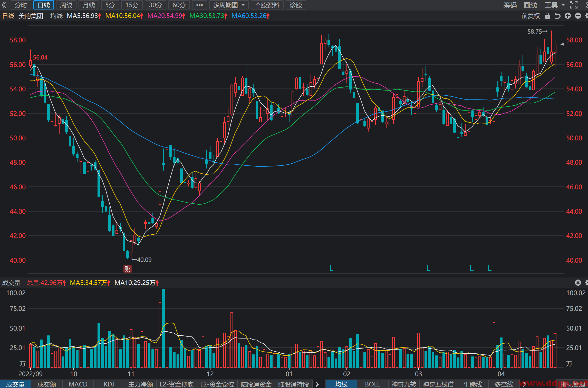Switch to 周线 weekly chart
This screenshot has width=588, height=388.
click(x=66, y=5)
